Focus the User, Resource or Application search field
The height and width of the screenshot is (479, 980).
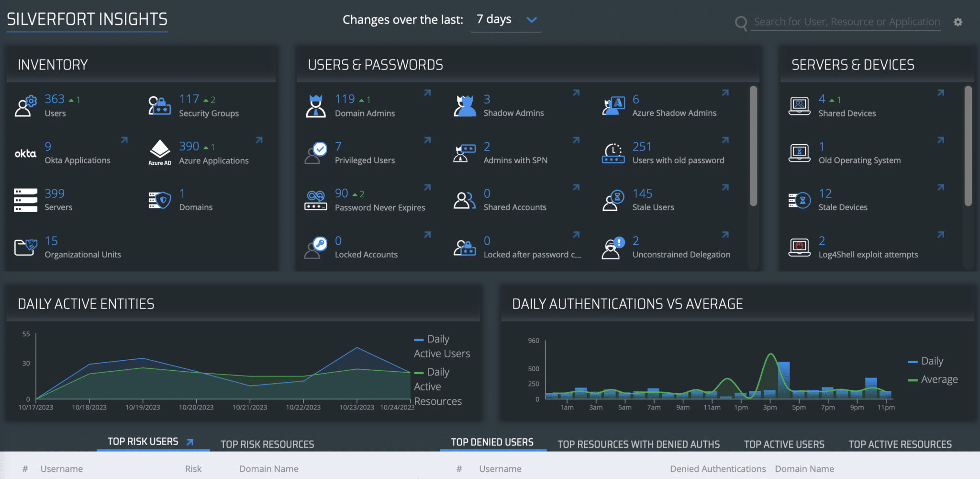tap(846, 22)
